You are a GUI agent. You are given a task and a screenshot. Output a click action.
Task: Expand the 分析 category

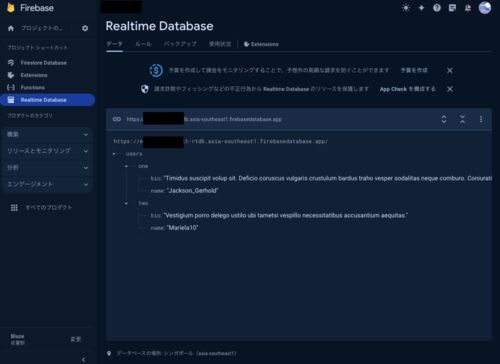click(47, 168)
